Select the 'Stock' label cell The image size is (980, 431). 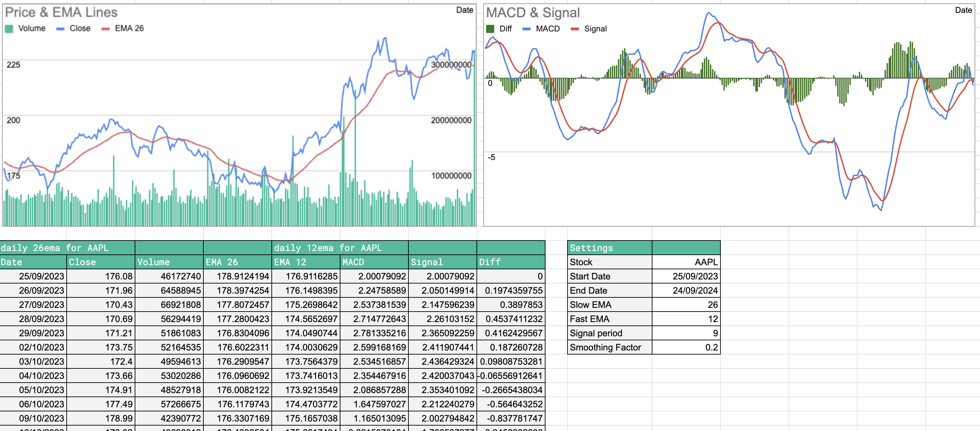click(609, 262)
